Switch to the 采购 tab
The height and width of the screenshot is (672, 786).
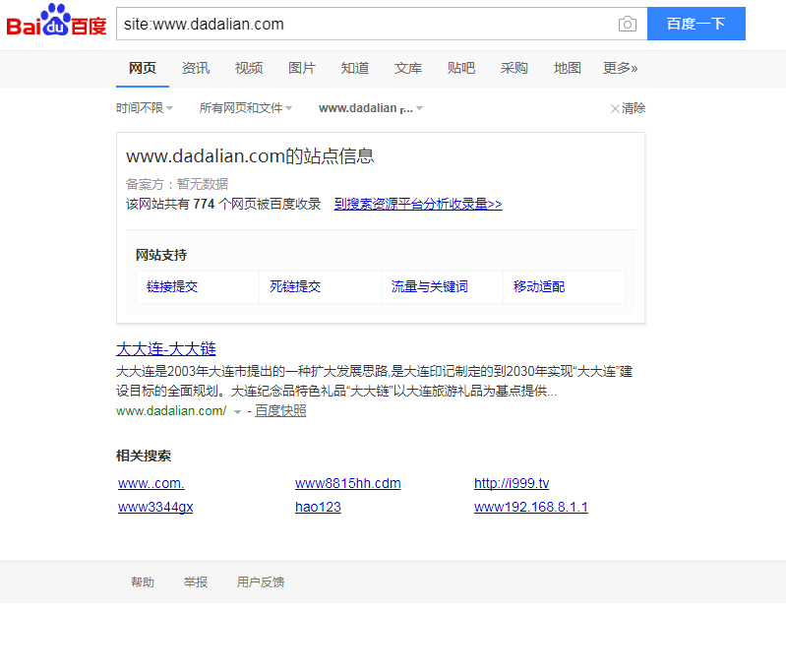pyautogui.click(x=514, y=68)
